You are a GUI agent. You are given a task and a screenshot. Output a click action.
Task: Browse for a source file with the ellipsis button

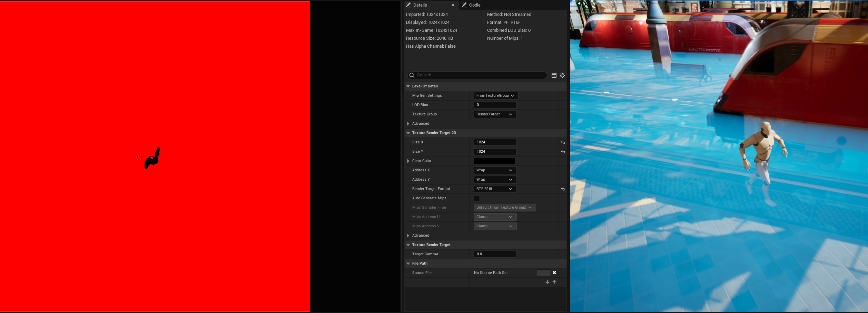coord(544,273)
